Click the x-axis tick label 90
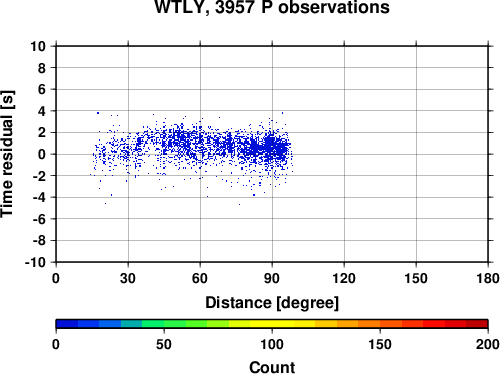Screen dimensions: 500x374 tap(272, 278)
